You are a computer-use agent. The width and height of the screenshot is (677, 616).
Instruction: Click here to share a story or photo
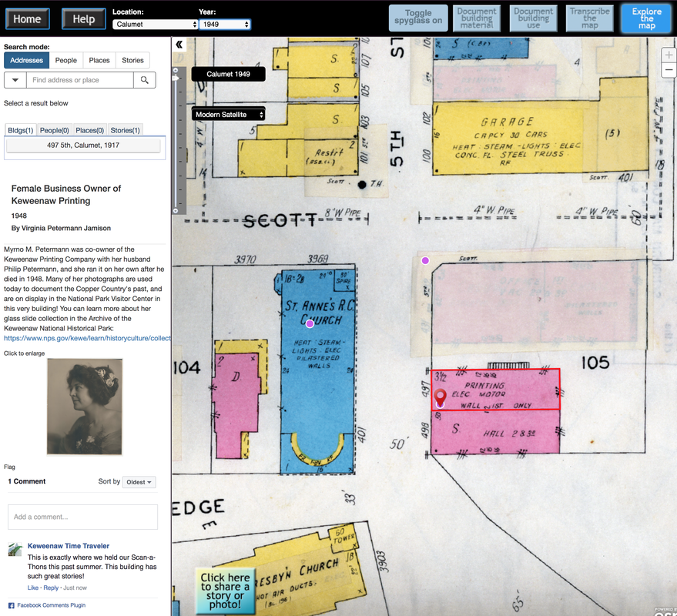[225, 591]
